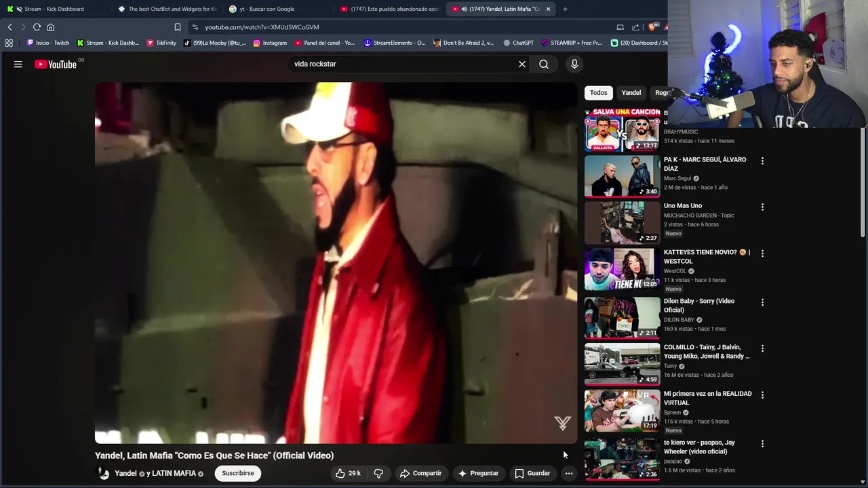Save video with Guardar

[532, 473]
